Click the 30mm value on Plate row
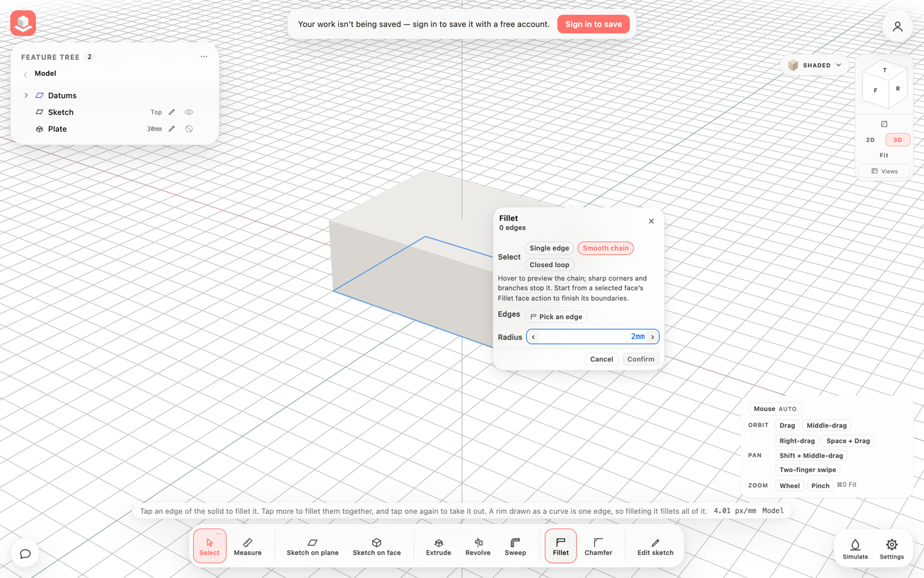The image size is (924, 578). (x=155, y=129)
